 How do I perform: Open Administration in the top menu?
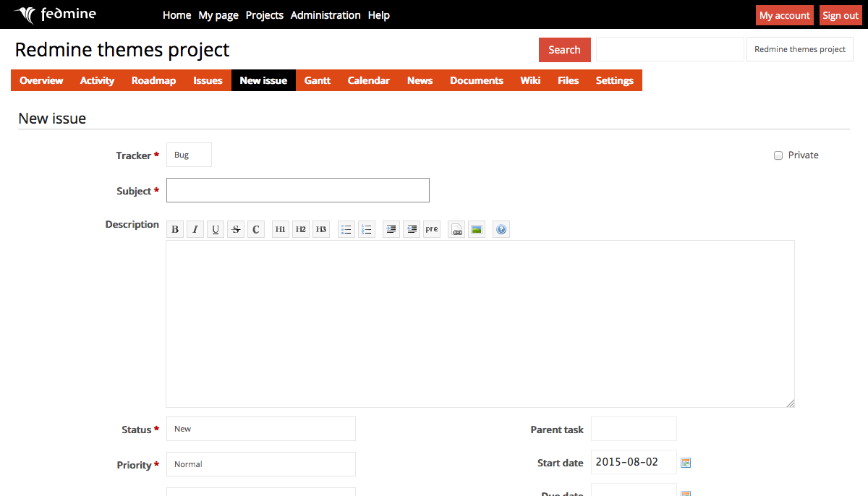[x=325, y=15]
